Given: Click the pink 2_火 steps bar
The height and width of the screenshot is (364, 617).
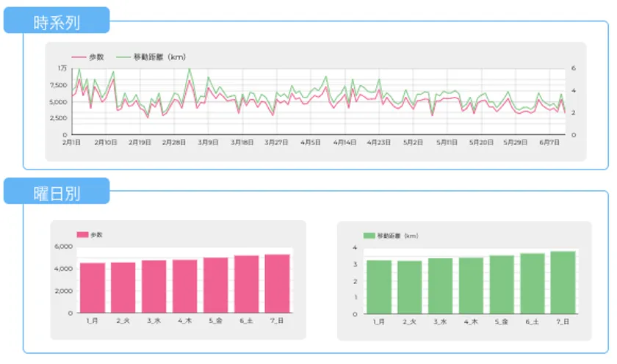Looking at the screenshot, I should 123,288.
